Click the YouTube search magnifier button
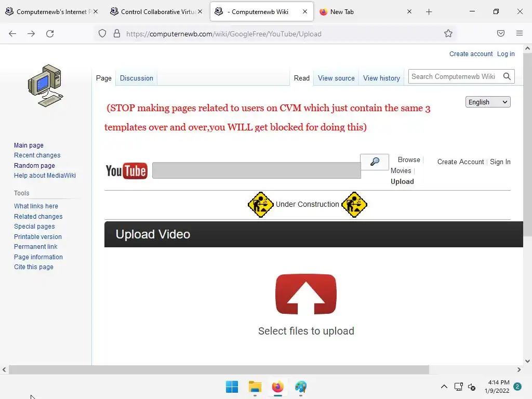 (x=375, y=162)
